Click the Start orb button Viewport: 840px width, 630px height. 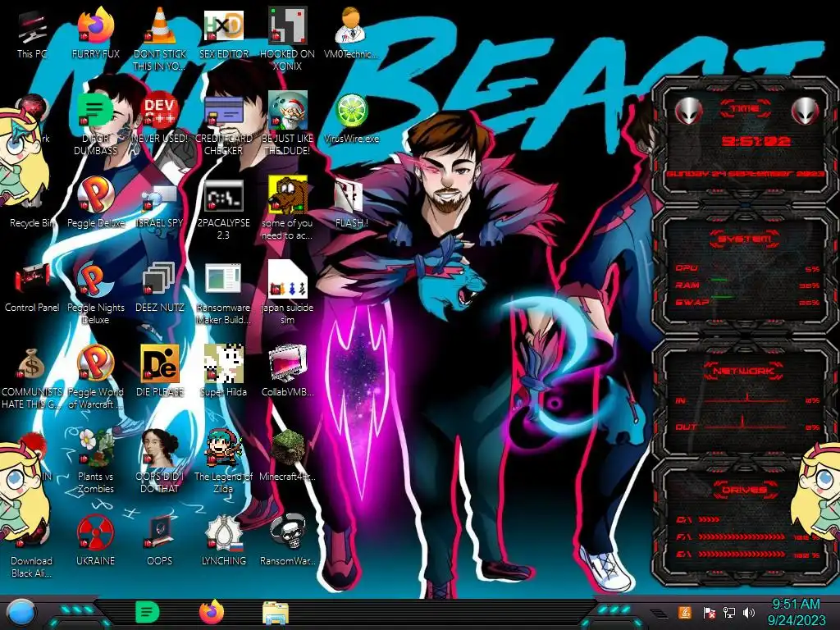21,612
